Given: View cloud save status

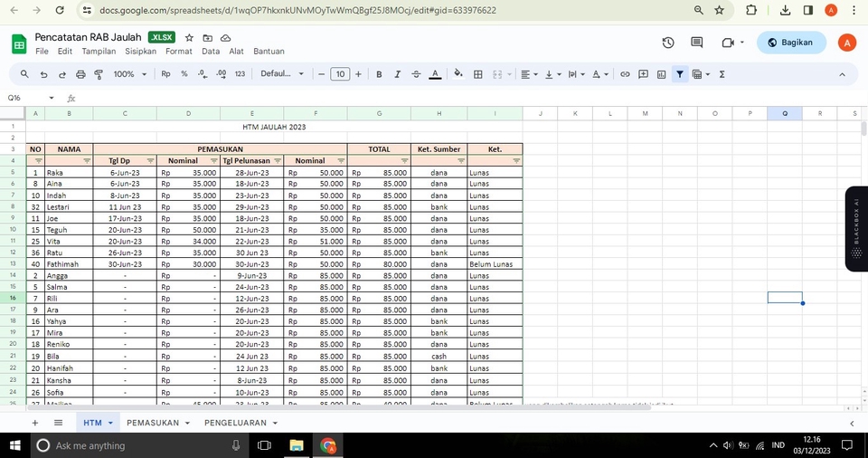Looking at the screenshot, I should [x=226, y=38].
